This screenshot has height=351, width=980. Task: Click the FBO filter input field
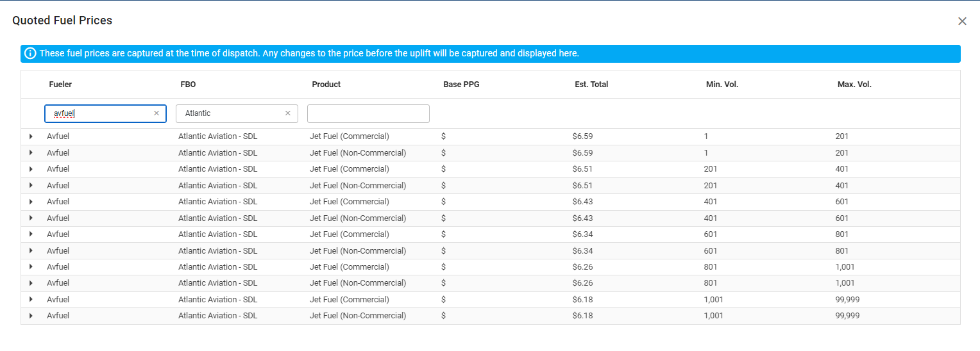[x=232, y=113]
